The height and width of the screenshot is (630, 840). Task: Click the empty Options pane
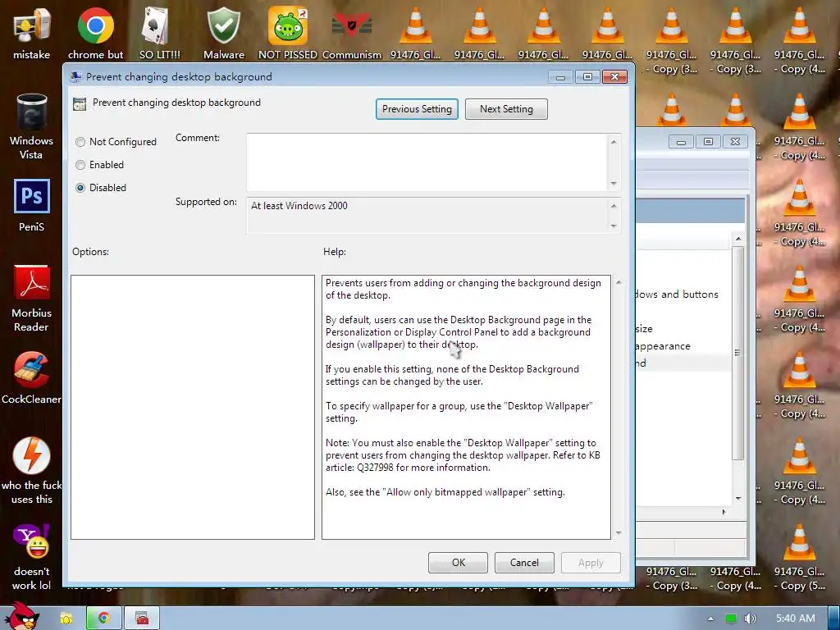[x=192, y=407]
